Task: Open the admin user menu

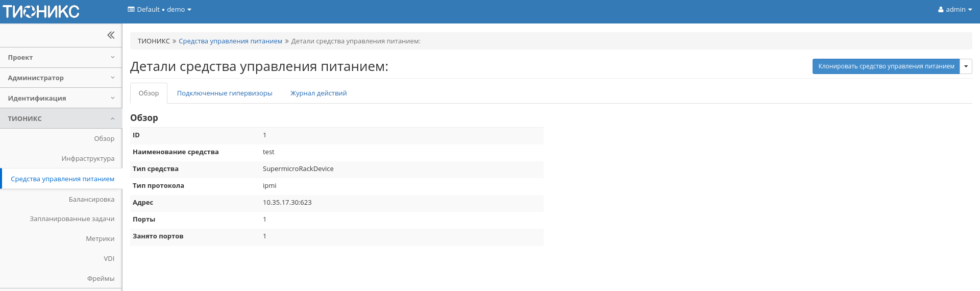Action: 954,10
